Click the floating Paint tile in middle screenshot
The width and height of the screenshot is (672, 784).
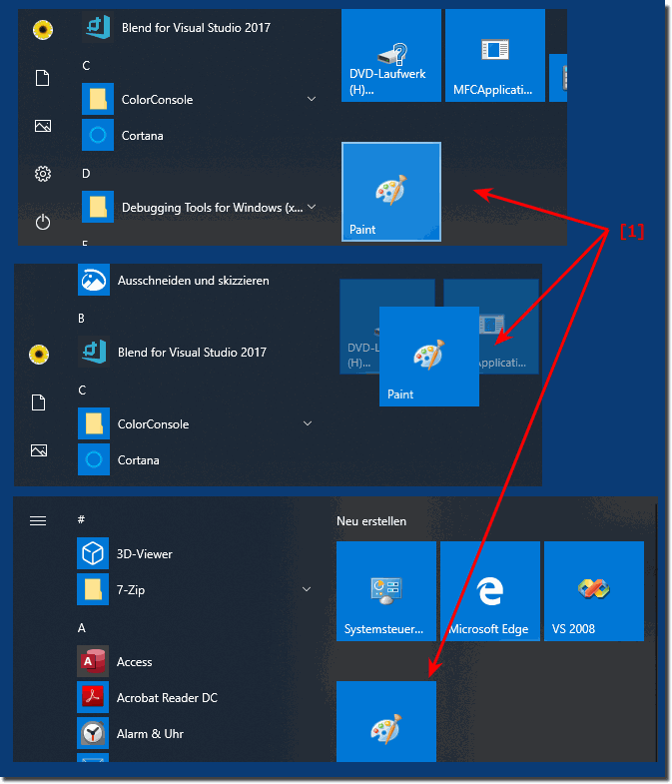pyautogui.click(x=429, y=356)
